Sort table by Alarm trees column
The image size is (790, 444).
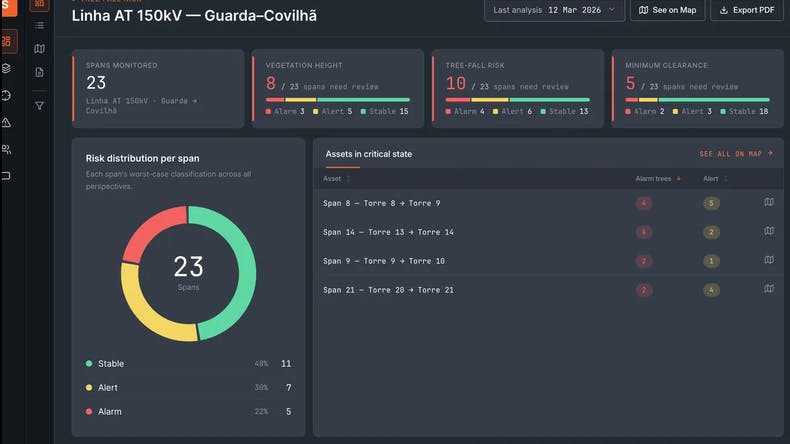coord(658,179)
